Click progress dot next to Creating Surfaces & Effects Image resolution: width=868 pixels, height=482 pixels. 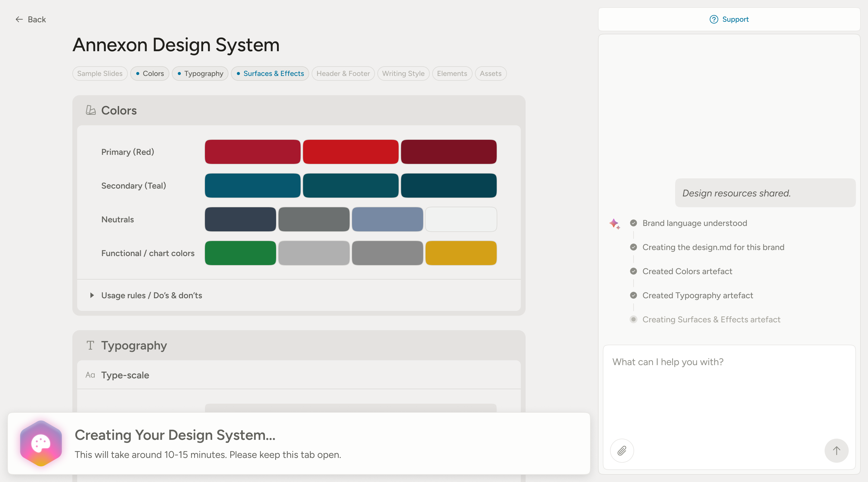(x=634, y=319)
